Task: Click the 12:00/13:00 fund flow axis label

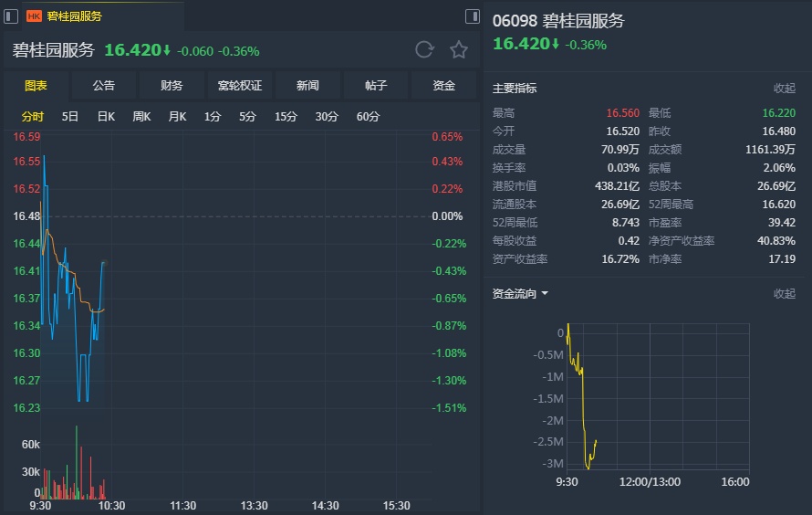Action: click(650, 482)
